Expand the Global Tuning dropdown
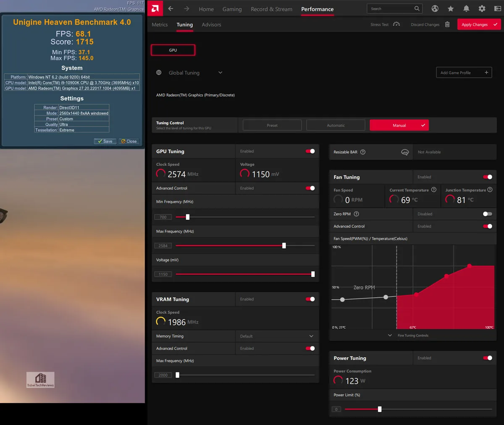 pos(220,73)
